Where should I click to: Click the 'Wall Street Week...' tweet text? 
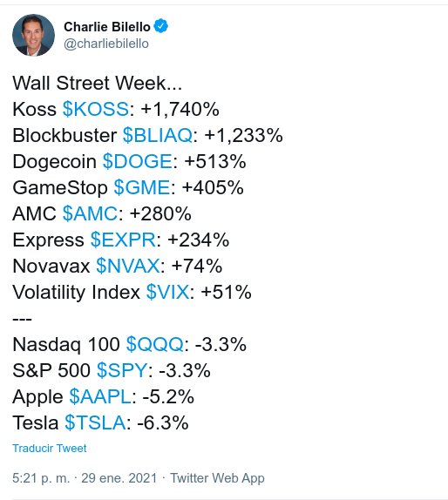click(97, 83)
